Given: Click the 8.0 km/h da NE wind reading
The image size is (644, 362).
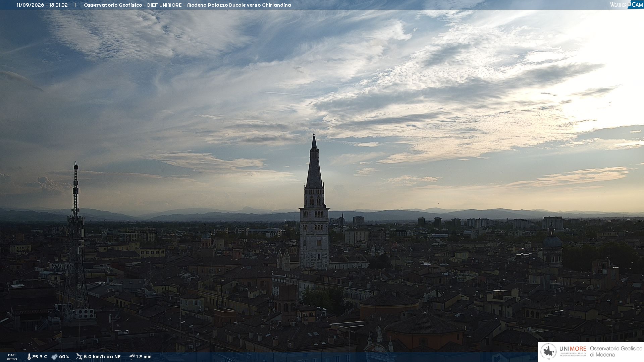Looking at the screenshot, I should (x=102, y=357).
